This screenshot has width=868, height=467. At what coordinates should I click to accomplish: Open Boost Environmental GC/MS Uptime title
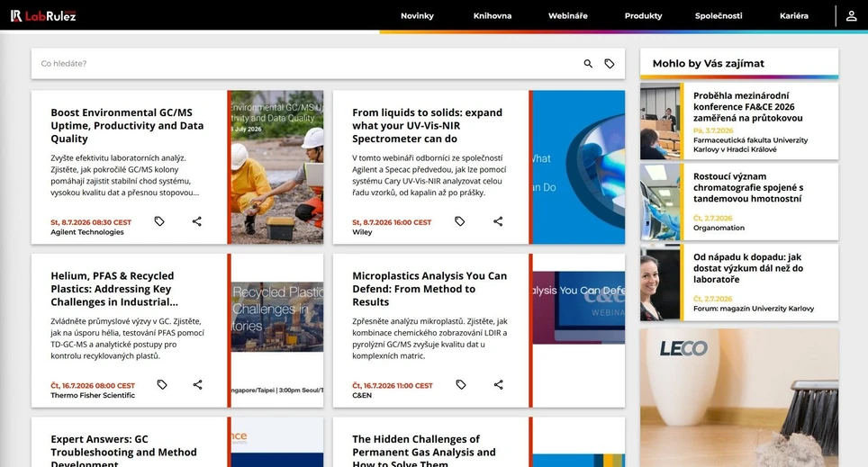pos(127,126)
